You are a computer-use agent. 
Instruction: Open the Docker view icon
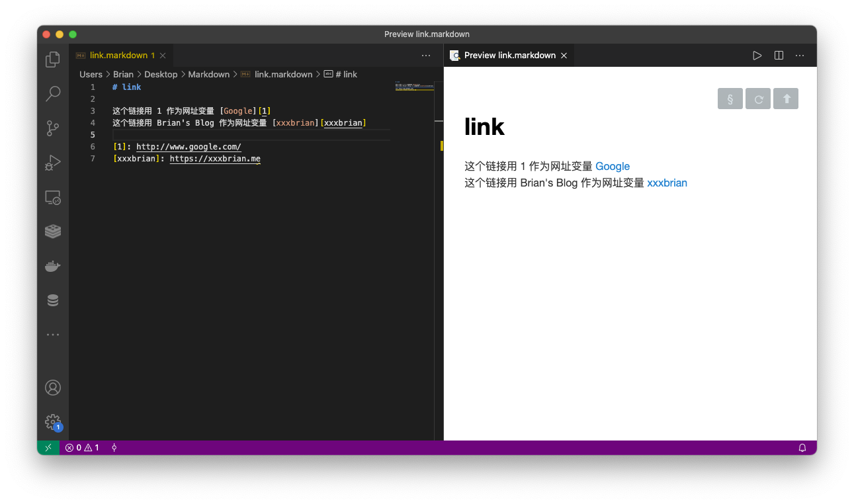53,266
